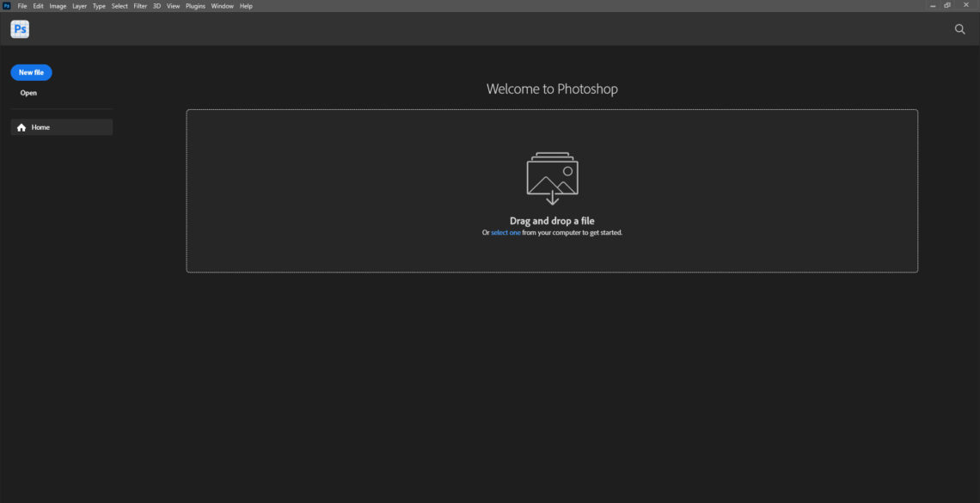Click the select one link
980x503 pixels.
[505, 231]
